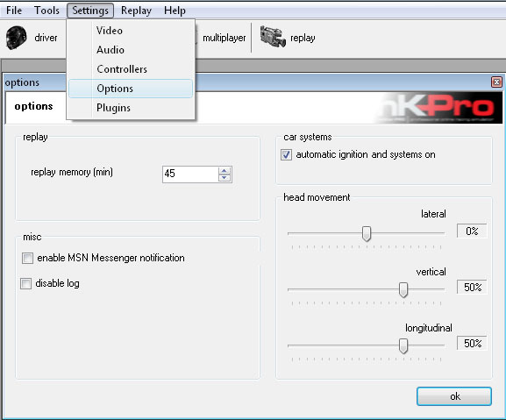Open Controllers settings entry
506x420 pixels.
tap(122, 69)
